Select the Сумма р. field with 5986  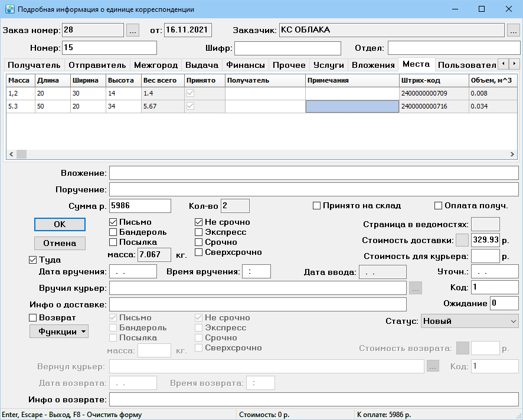coord(140,206)
